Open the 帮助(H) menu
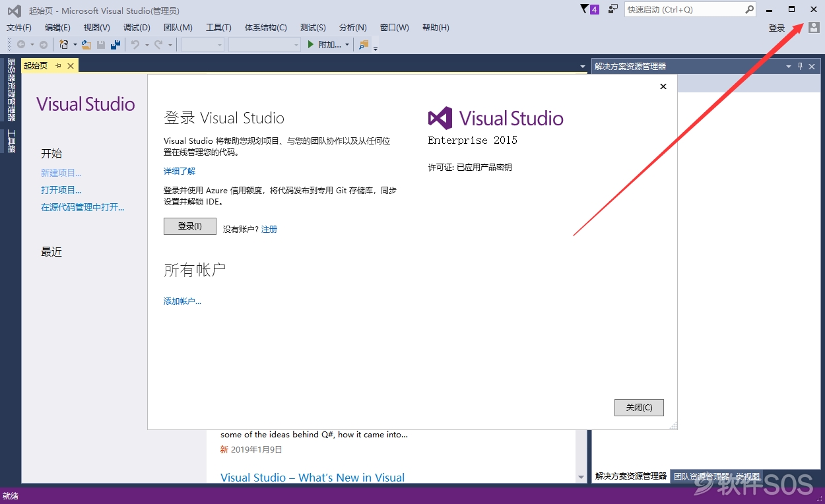The width and height of the screenshot is (825, 504). tap(436, 28)
